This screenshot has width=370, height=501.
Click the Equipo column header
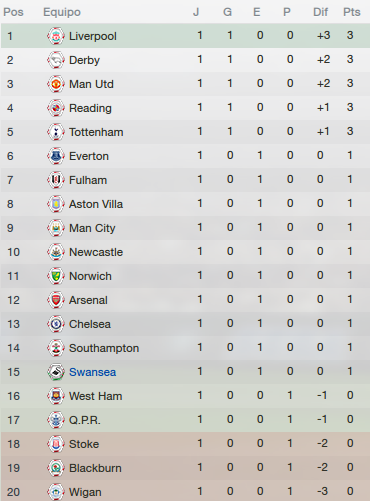62,12
